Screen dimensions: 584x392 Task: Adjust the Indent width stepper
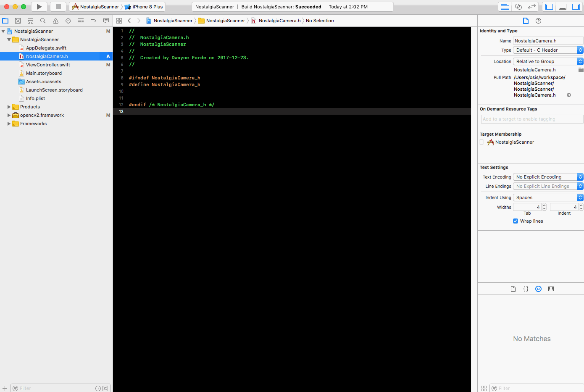(x=581, y=207)
